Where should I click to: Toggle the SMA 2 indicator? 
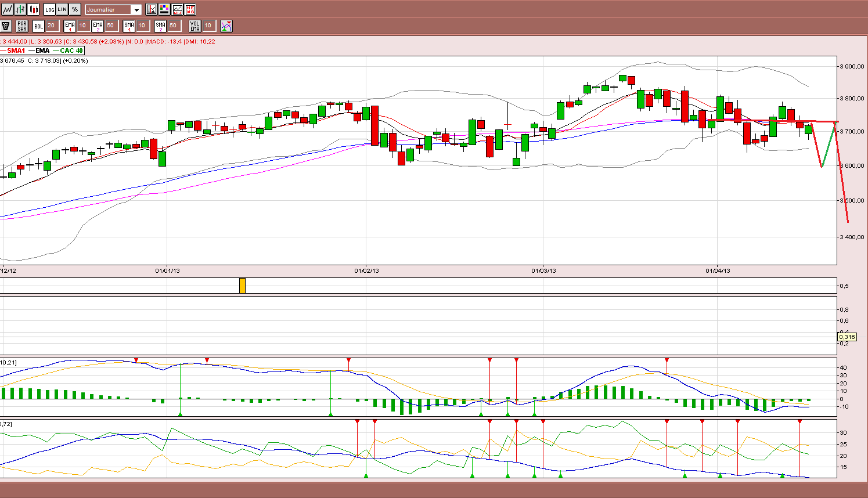(160, 26)
